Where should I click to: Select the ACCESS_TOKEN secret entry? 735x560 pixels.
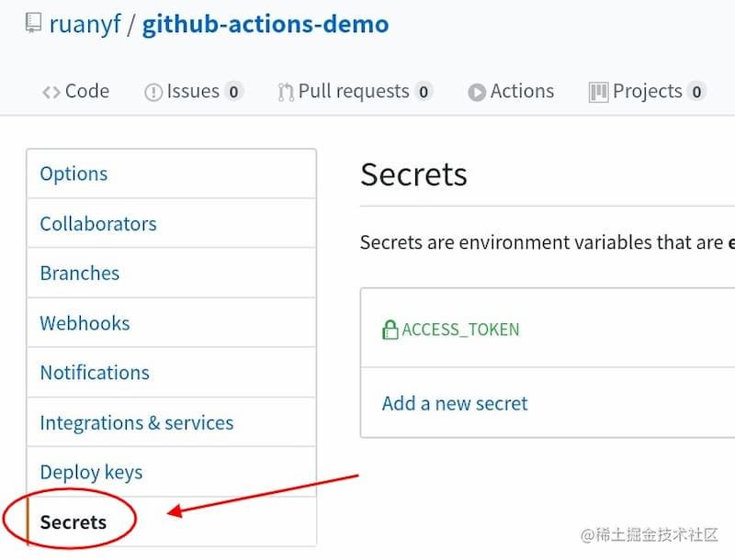pyautogui.click(x=460, y=329)
